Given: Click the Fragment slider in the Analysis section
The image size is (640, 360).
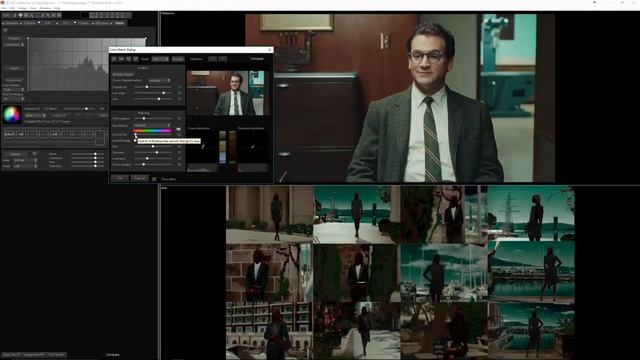Looking at the screenshot, I should [x=153, y=87].
